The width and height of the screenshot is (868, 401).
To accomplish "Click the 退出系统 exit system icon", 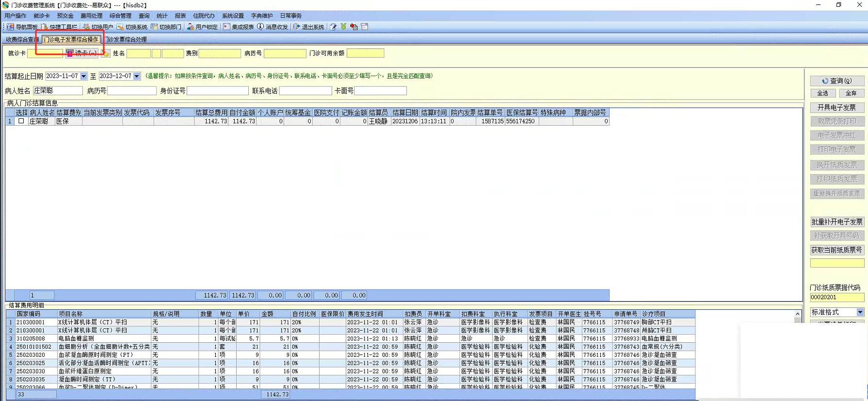I will pos(309,27).
